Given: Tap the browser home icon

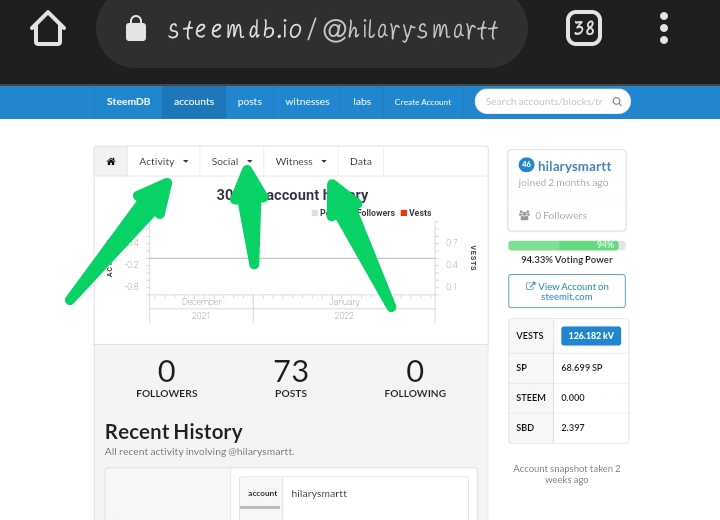Looking at the screenshot, I should point(48,28).
